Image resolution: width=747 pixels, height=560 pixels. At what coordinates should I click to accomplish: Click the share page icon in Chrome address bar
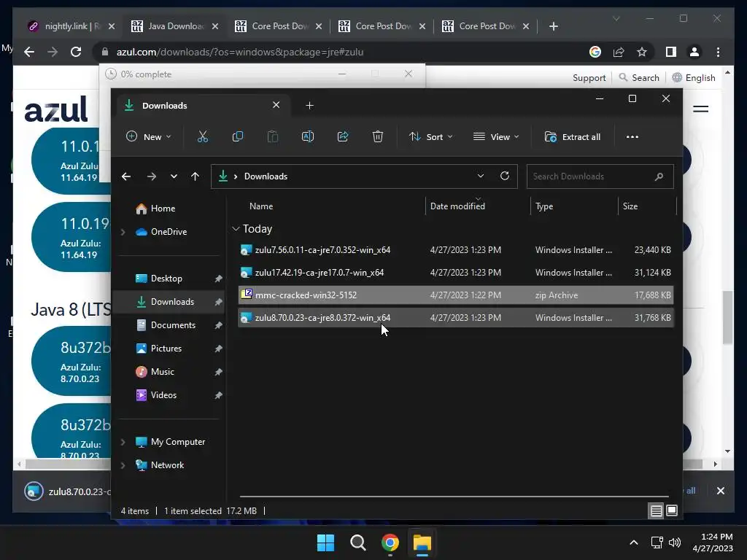pyautogui.click(x=619, y=52)
